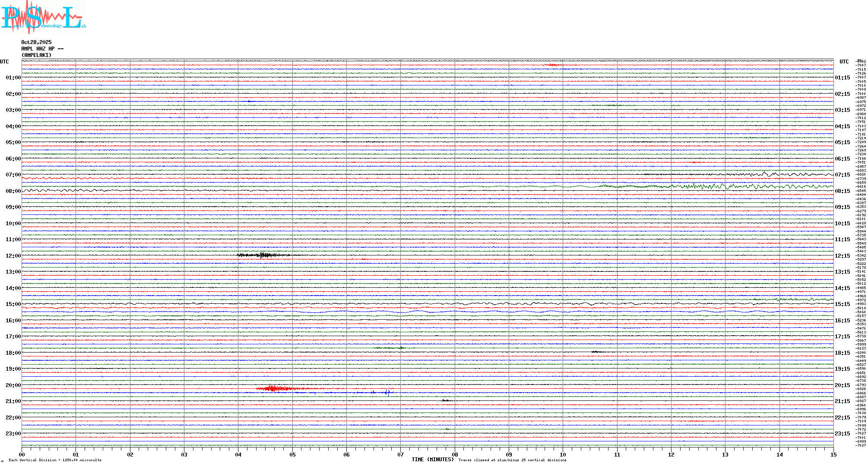Click the Traces clipped footer note
The image size is (868, 466).
[x=512, y=460]
